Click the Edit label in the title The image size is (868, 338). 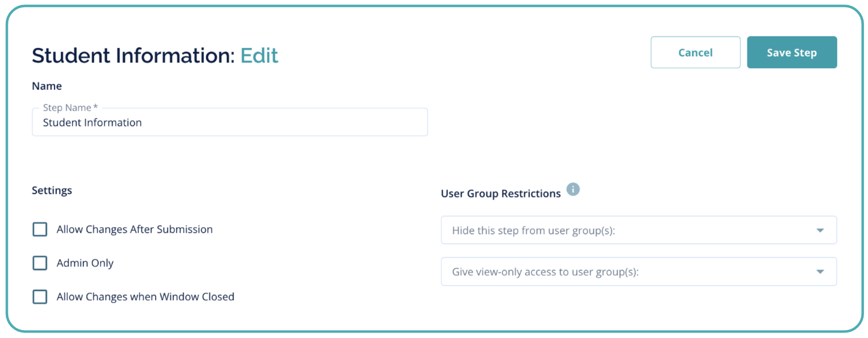[x=259, y=55]
